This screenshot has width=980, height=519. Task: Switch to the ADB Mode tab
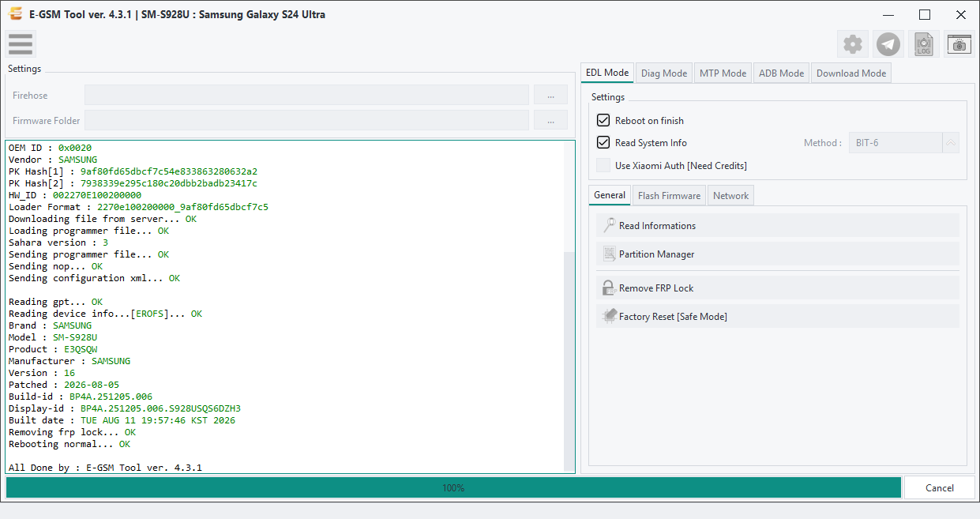(781, 73)
